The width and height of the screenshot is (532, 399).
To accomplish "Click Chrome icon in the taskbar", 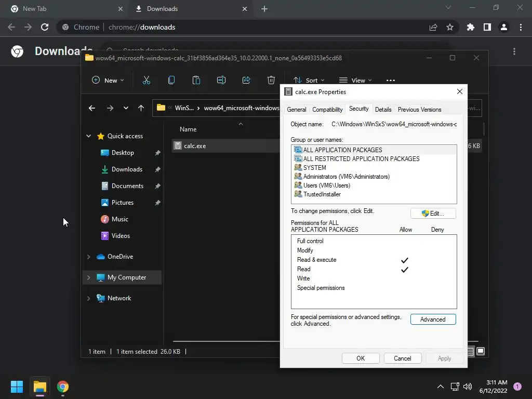I will [x=62, y=387].
